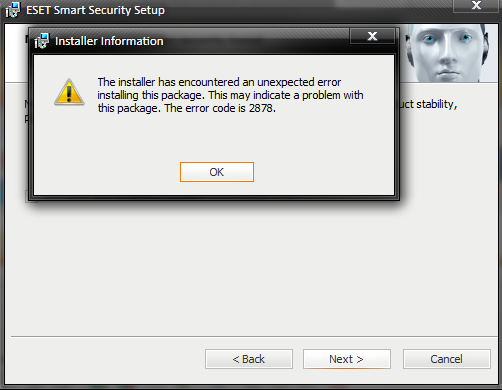Click the Installer Information title bar text

pyautogui.click(x=109, y=41)
